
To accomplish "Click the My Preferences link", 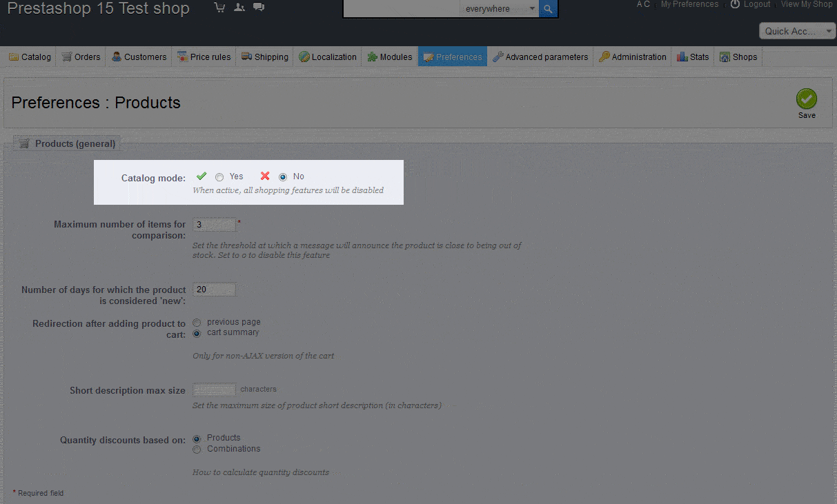I will coord(689,4).
